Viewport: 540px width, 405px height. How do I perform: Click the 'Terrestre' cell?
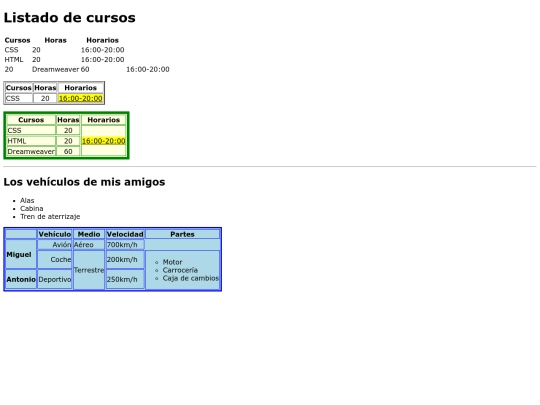click(x=89, y=270)
